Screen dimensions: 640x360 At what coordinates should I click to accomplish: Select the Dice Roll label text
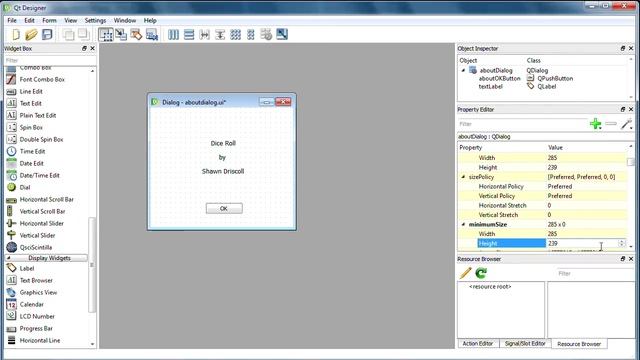(x=223, y=143)
